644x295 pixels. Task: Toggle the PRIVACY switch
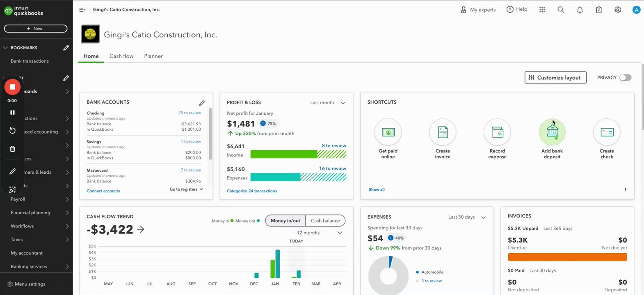pyautogui.click(x=625, y=77)
